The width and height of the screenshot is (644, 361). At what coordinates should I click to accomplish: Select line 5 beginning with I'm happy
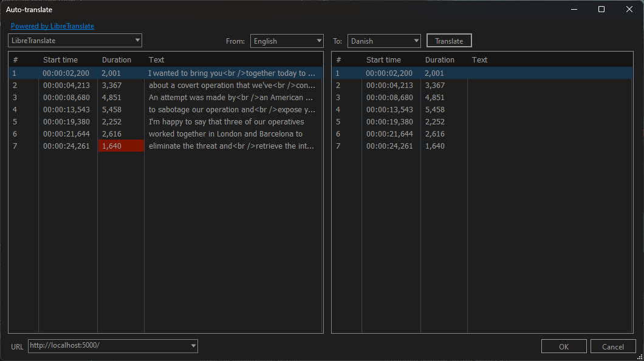pos(182,121)
